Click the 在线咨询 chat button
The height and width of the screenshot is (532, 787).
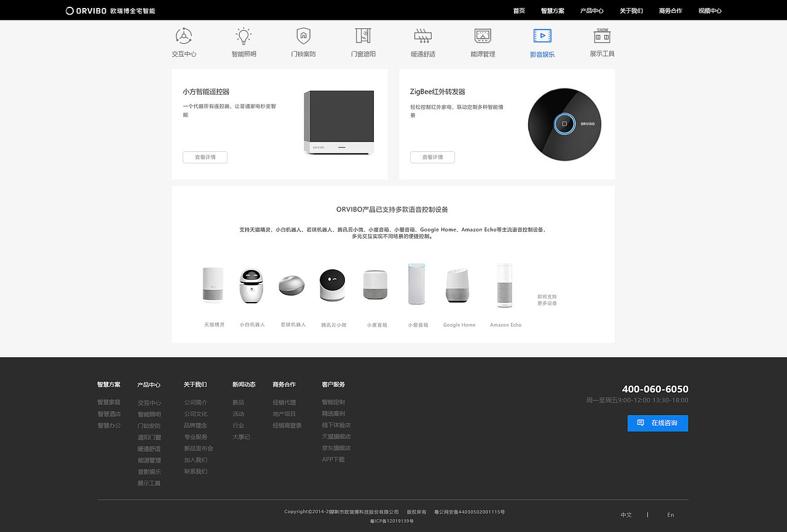coord(657,423)
